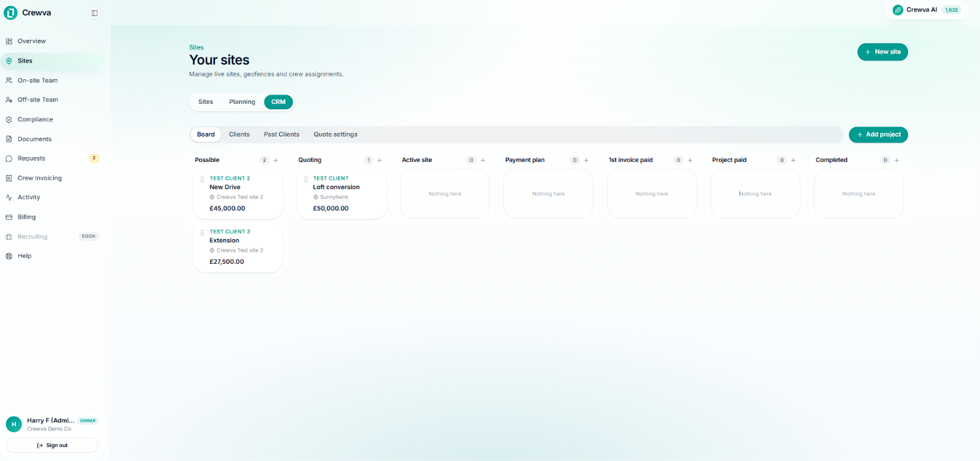
Task: Click the Requests chat bubble icon
Action: (9, 159)
